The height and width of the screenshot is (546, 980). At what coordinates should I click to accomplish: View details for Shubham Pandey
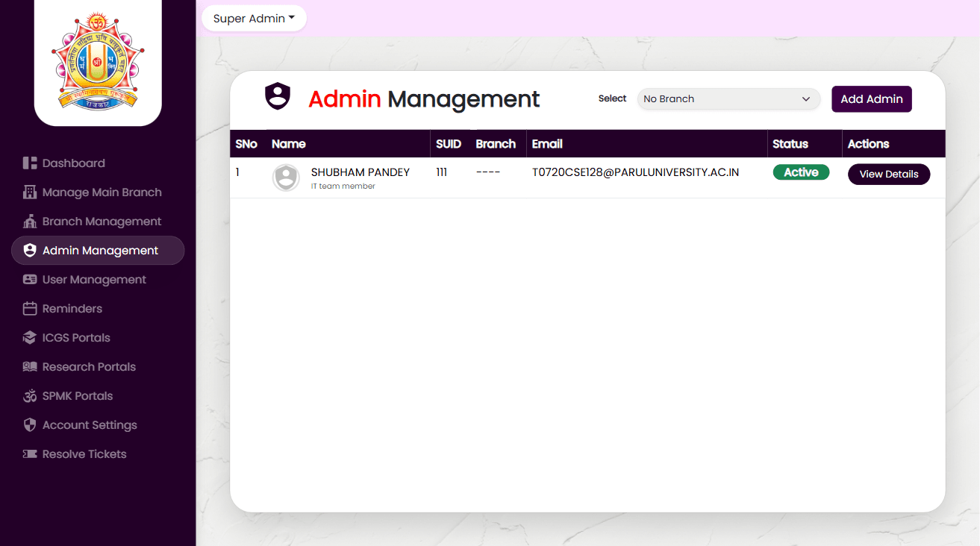[x=888, y=175]
